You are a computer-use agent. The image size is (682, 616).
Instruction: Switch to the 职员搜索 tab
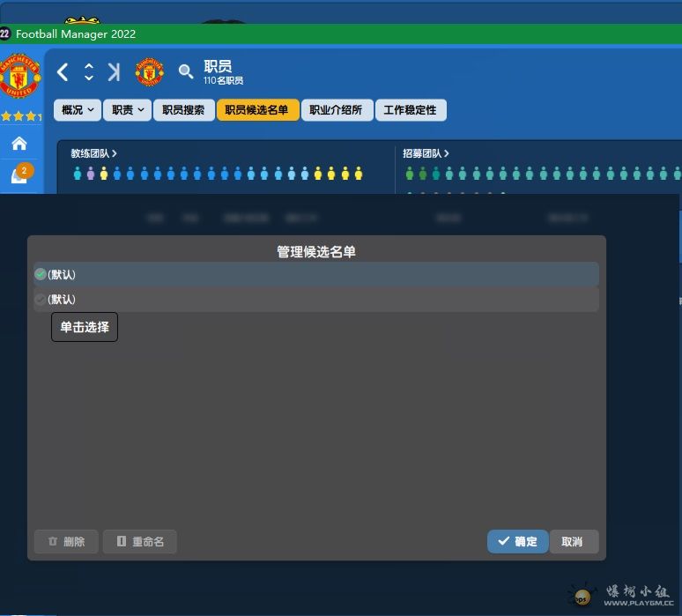click(183, 110)
